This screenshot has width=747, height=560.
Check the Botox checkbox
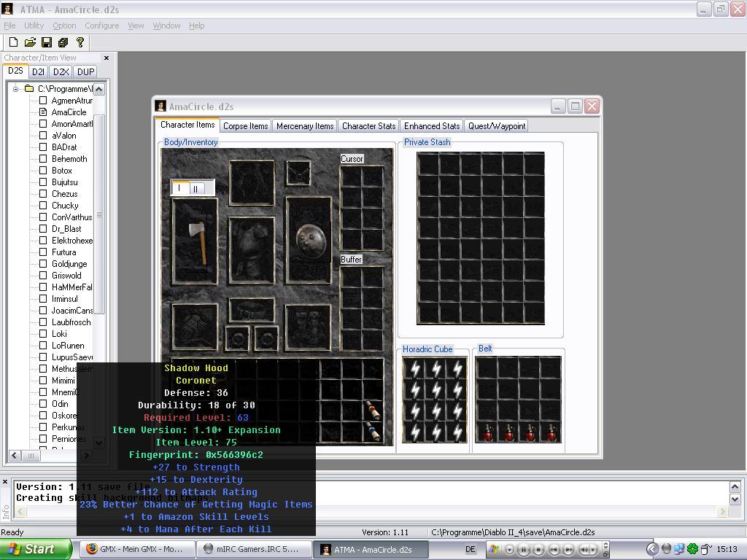point(43,171)
